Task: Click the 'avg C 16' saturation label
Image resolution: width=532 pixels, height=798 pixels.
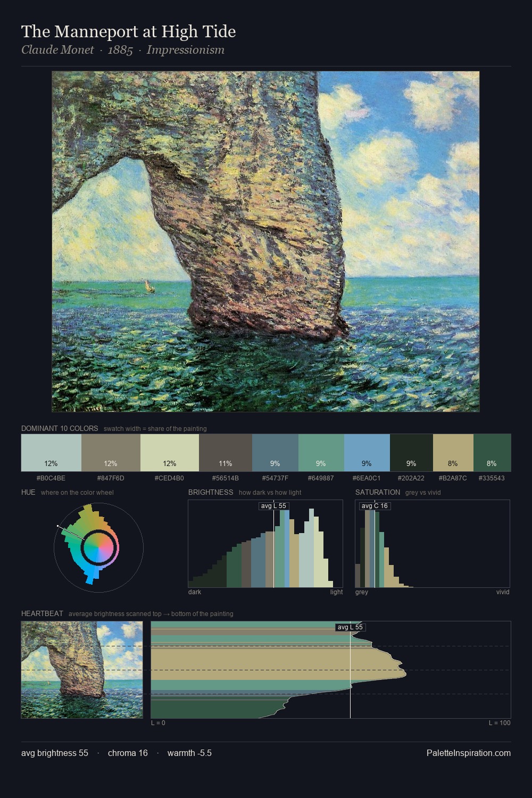Action: point(375,506)
